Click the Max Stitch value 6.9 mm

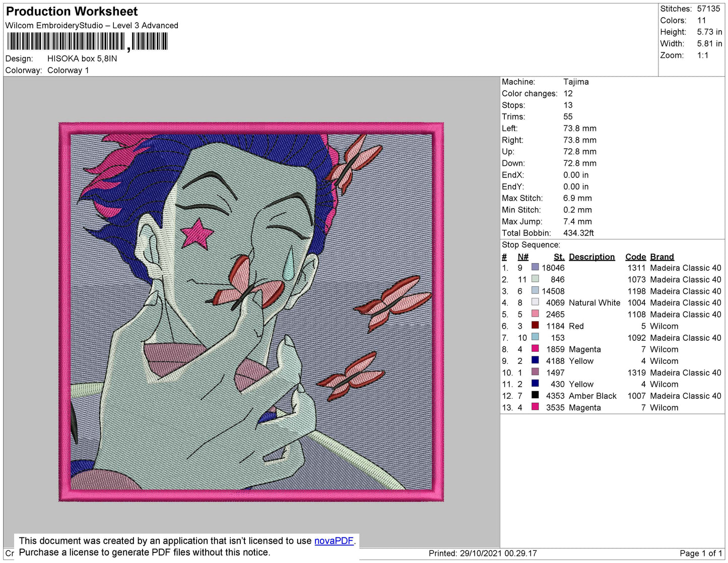(577, 198)
